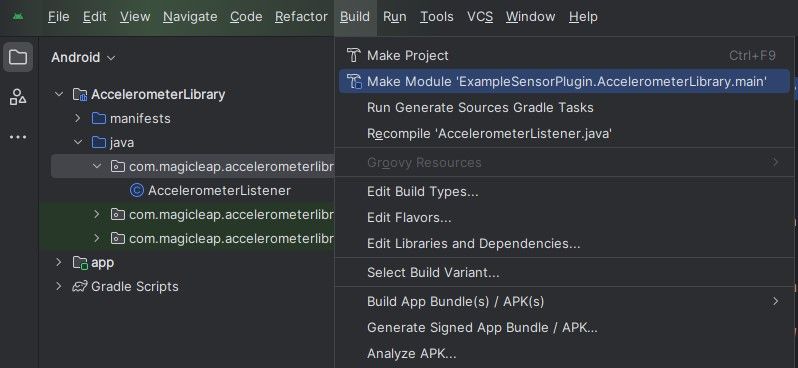
Task: Choose Analyze APK...
Action: [x=564, y=354]
